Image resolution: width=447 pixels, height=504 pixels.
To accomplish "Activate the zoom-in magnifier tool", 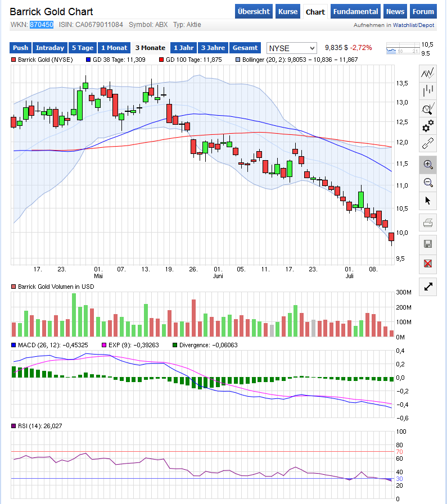I will click(x=428, y=165).
